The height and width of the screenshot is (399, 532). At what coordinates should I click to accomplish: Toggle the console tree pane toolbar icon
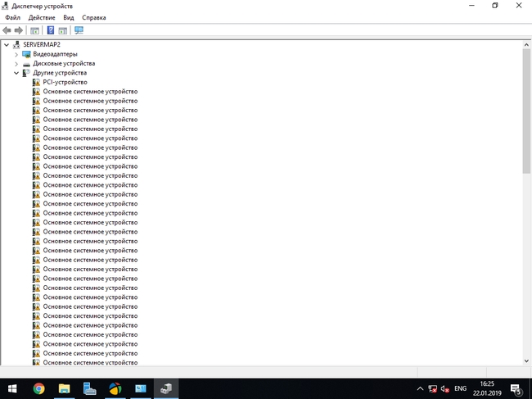click(34, 30)
